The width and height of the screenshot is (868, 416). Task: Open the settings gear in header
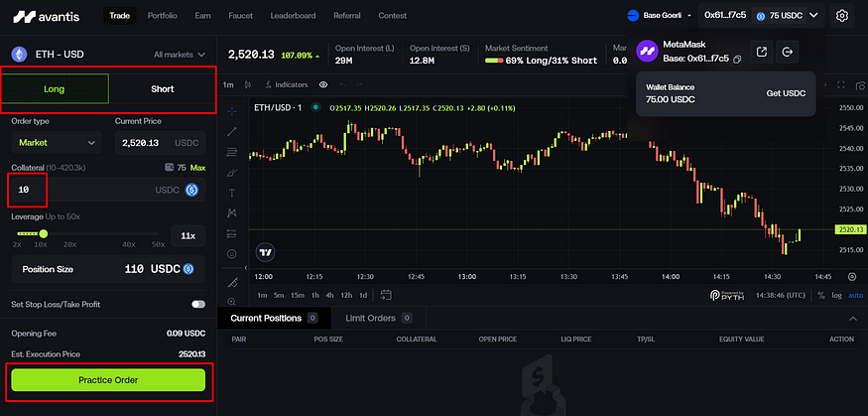point(842,16)
